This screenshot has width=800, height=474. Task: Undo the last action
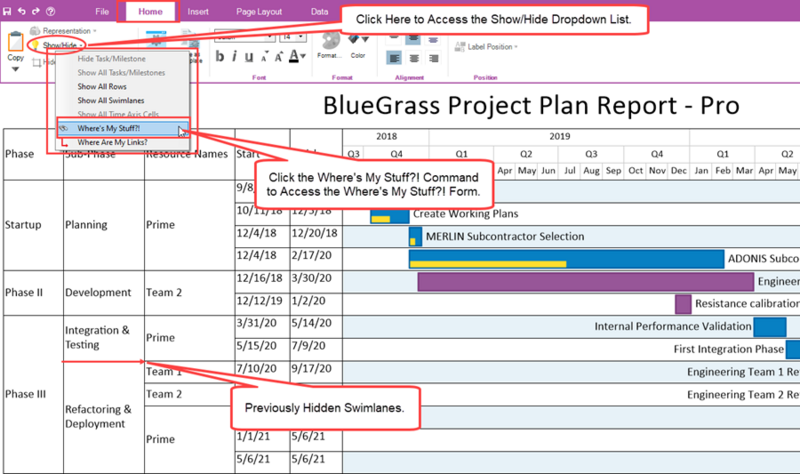point(21,11)
